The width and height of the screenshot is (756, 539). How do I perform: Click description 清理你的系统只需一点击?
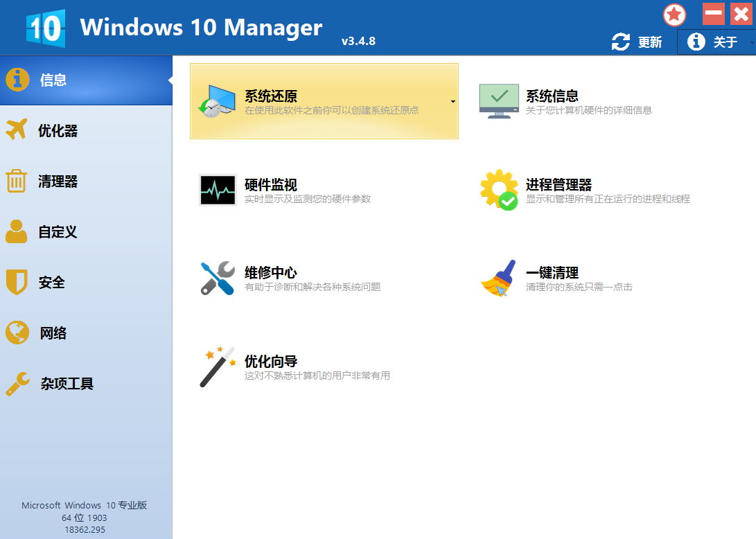coord(579,287)
